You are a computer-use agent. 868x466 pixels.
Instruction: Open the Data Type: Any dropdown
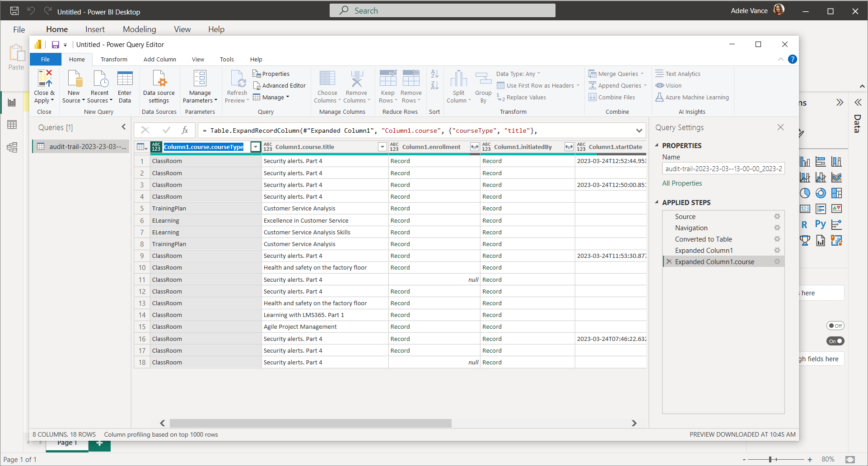[518, 74]
